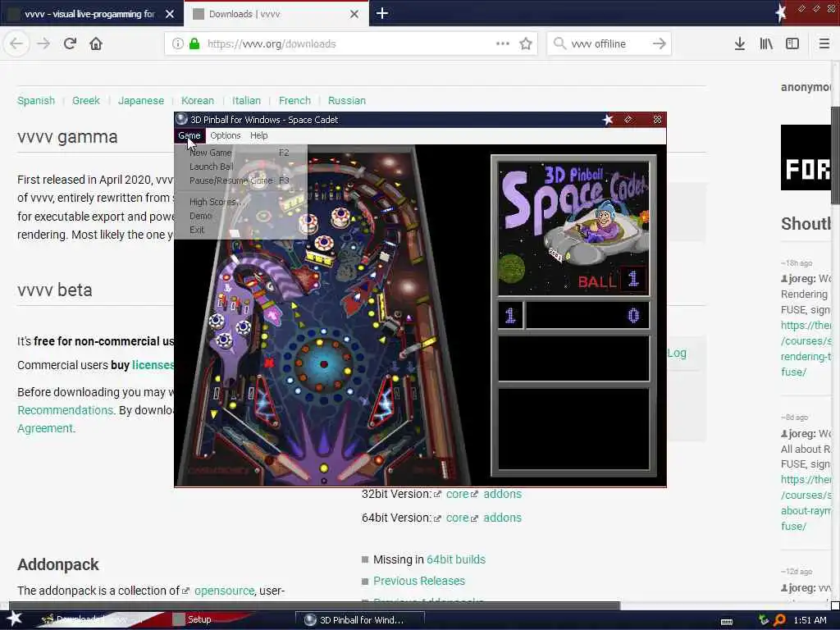Toggle the browser sidebar icon
Image resolution: width=840 pixels, height=630 pixels.
pyautogui.click(x=792, y=43)
